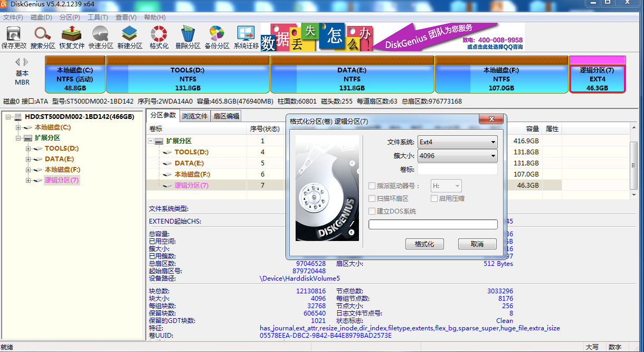Image resolution: width=644 pixels, height=352 pixels.
Task: Select the 分区参数 tab
Action: click(163, 116)
